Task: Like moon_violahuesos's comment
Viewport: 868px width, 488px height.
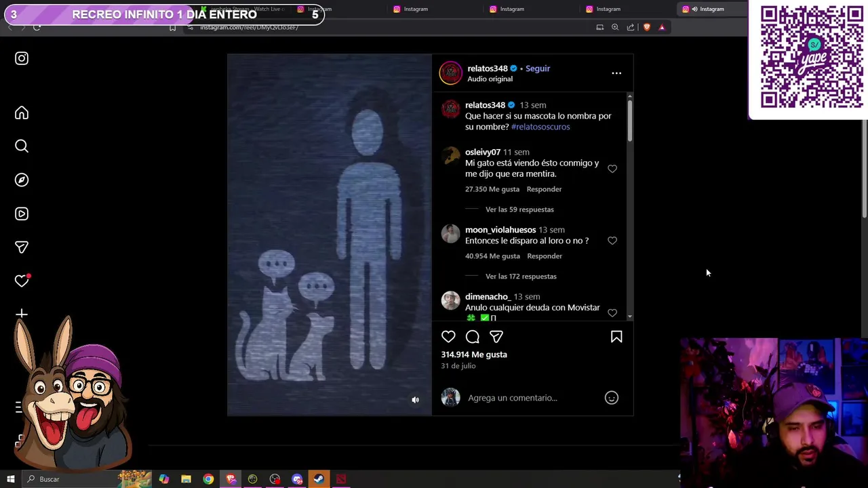Action: 612,241
